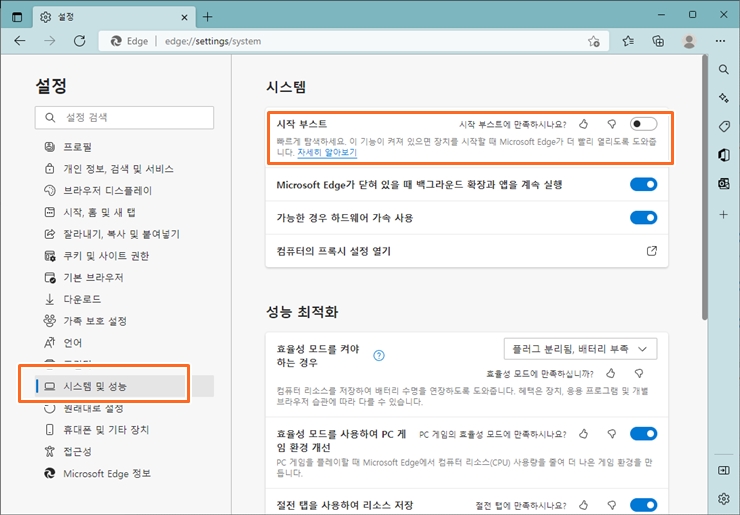Toggle the 시작 부스트 switch
740x515 pixels.
(x=643, y=124)
